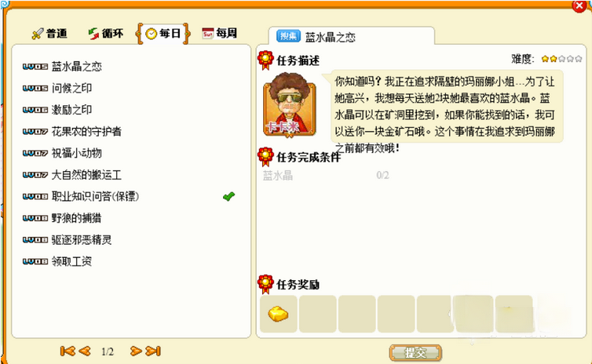Switch to the 循环 quests tab
592x364 pixels.
106,34
